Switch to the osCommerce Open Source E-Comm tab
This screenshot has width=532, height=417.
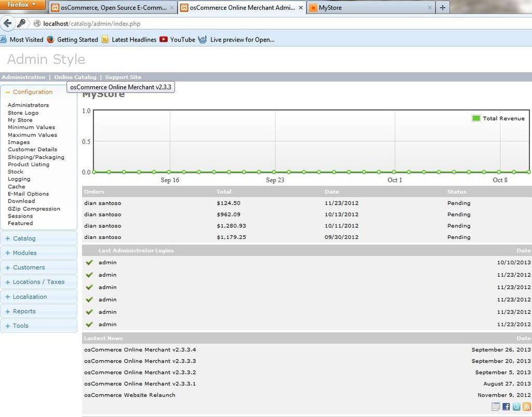(x=113, y=7)
